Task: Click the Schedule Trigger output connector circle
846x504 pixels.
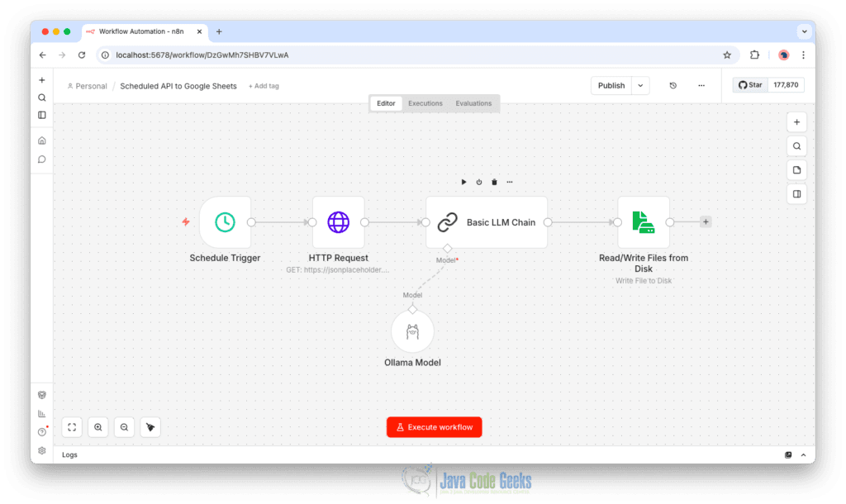Action: coord(251,222)
